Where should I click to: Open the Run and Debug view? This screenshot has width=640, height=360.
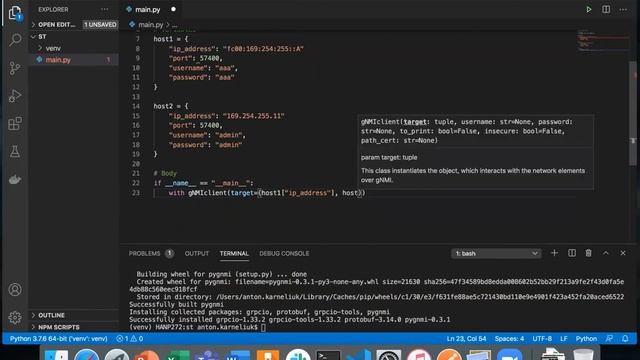coord(15,96)
